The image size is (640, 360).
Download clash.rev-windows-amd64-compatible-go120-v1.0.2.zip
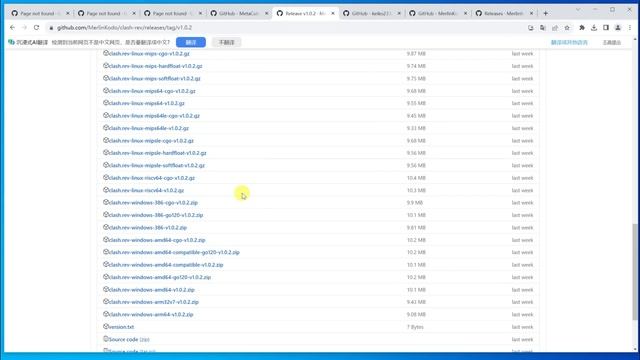[x=174, y=252]
